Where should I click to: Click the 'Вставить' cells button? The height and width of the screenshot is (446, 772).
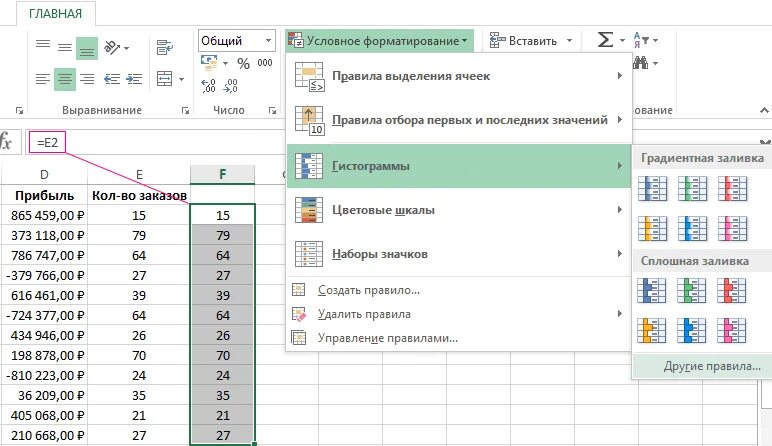coord(523,41)
